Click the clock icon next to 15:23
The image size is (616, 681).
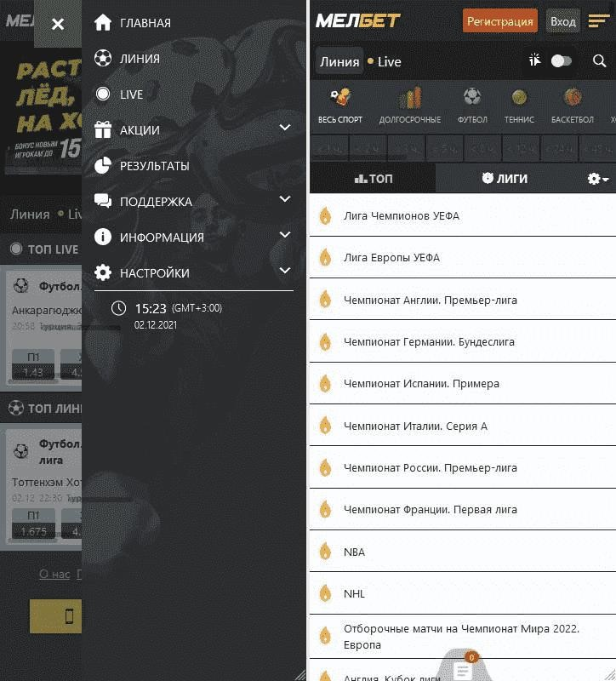coord(118,308)
